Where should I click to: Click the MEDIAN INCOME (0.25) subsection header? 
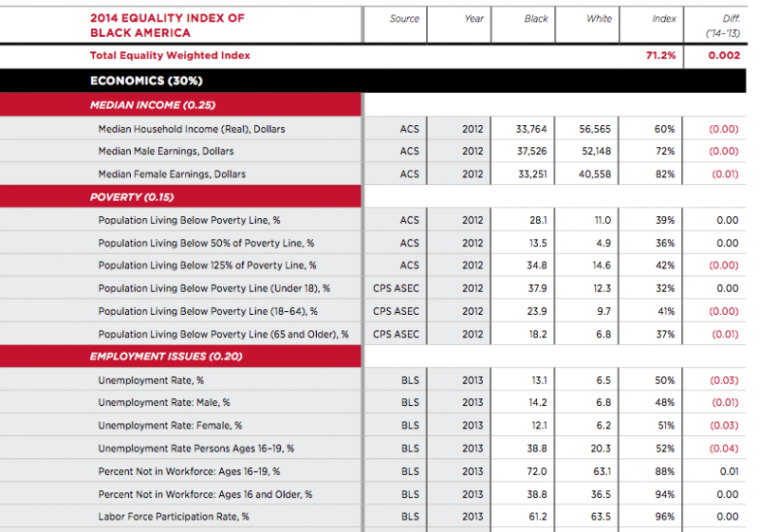[152, 105]
